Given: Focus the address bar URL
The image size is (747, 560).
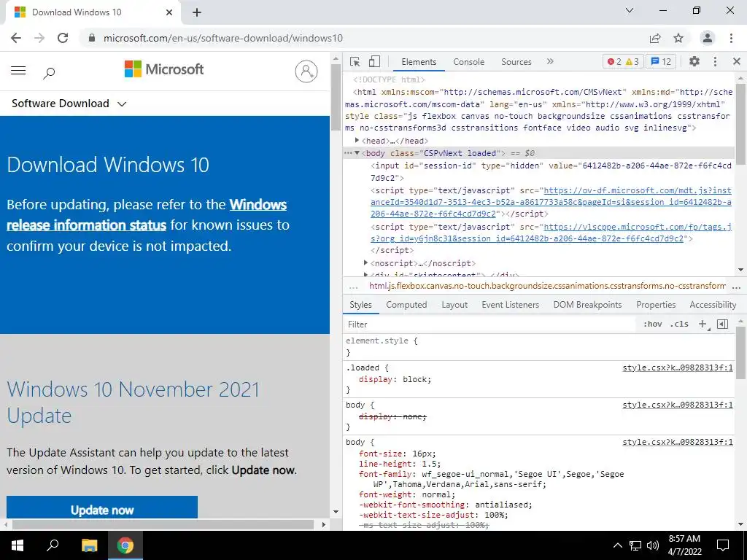Looking at the screenshot, I should (223, 38).
